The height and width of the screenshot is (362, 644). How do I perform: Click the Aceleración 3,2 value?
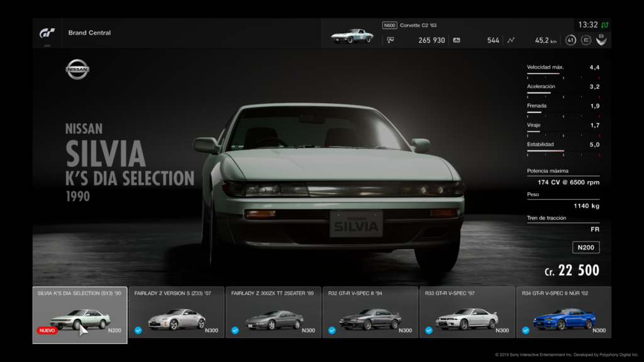tap(594, 87)
